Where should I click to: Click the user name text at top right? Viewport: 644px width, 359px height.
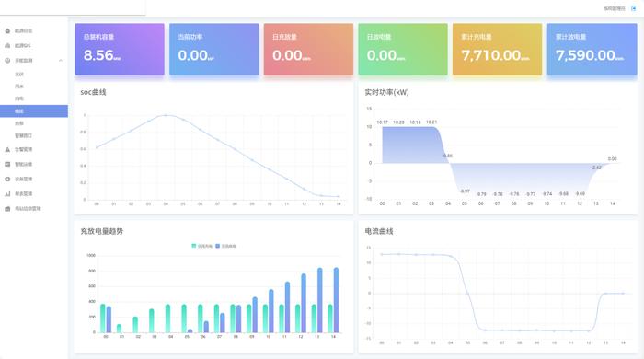pyautogui.click(x=614, y=8)
